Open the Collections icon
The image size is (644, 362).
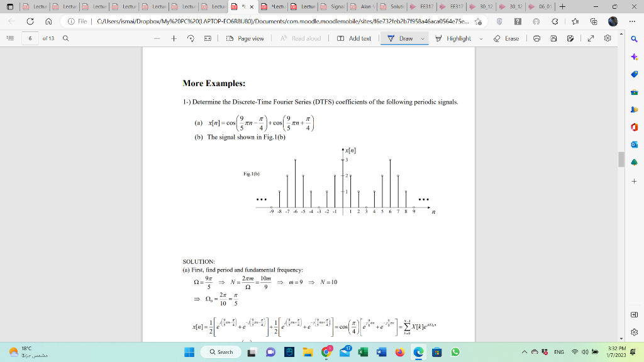[594, 21]
